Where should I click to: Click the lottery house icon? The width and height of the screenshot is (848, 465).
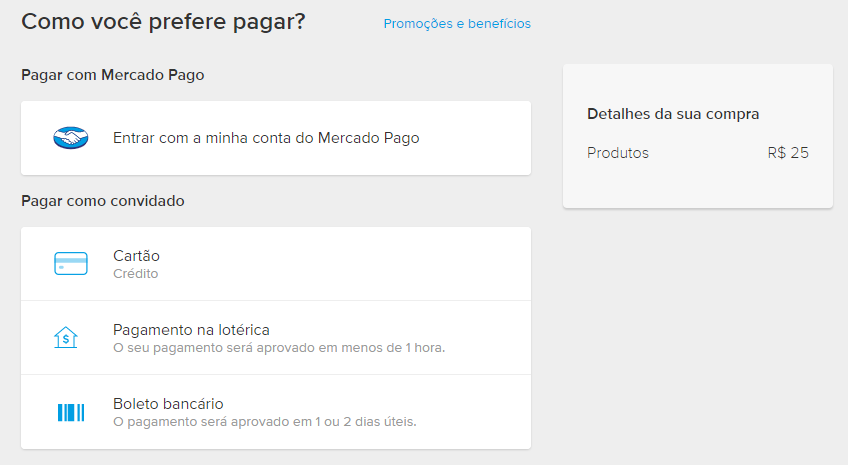tap(65, 338)
